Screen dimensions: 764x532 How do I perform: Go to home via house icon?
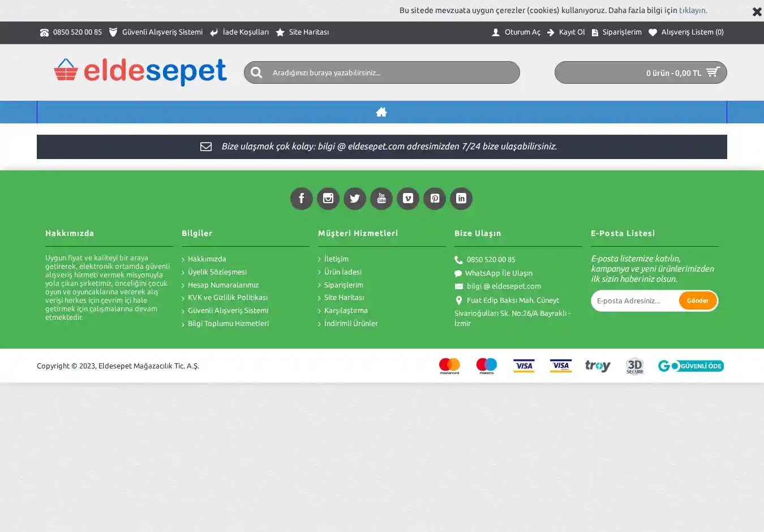pos(381,112)
